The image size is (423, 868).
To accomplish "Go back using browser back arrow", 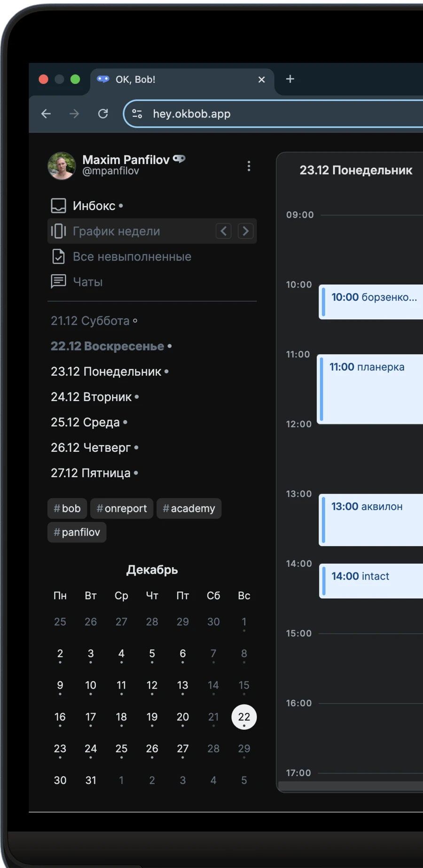I will tap(46, 114).
